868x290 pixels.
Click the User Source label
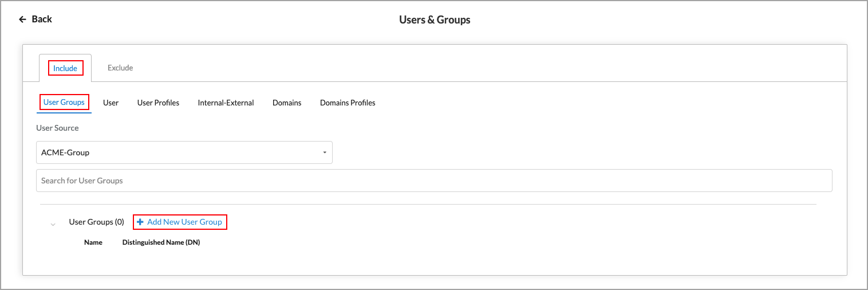point(57,128)
